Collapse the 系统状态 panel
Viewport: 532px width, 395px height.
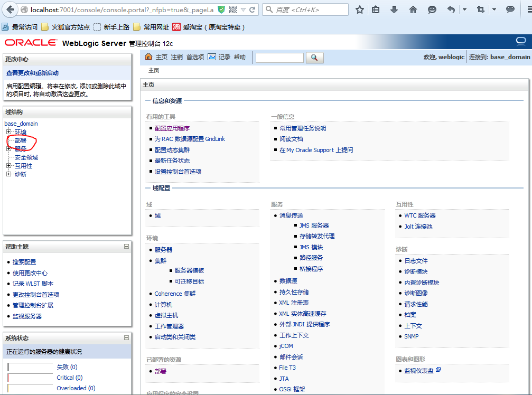[x=127, y=337]
